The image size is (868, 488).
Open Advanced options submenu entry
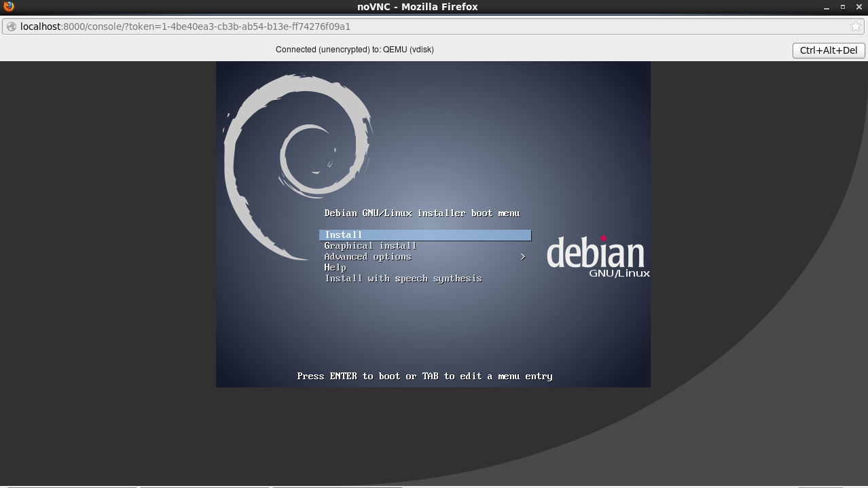(x=367, y=257)
